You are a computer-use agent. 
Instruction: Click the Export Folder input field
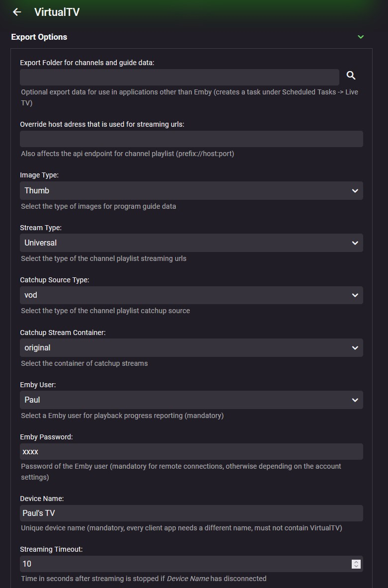point(179,77)
